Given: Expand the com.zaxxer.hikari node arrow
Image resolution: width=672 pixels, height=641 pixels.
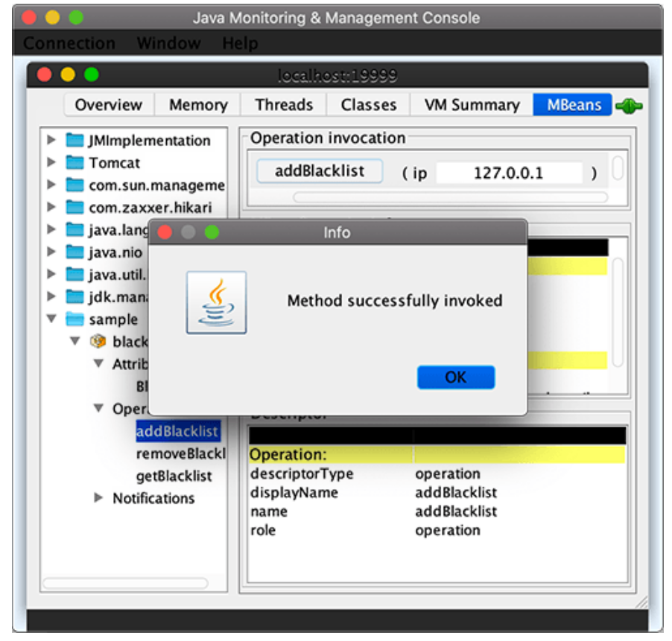Looking at the screenshot, I should [x=51, y=207].
